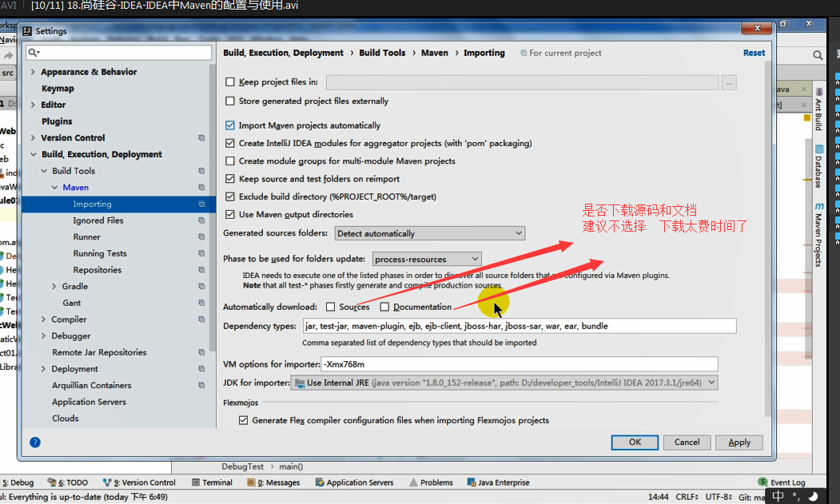Click the VM options for importer field
The height and width of the screenshot is (504, 840).
520,364
